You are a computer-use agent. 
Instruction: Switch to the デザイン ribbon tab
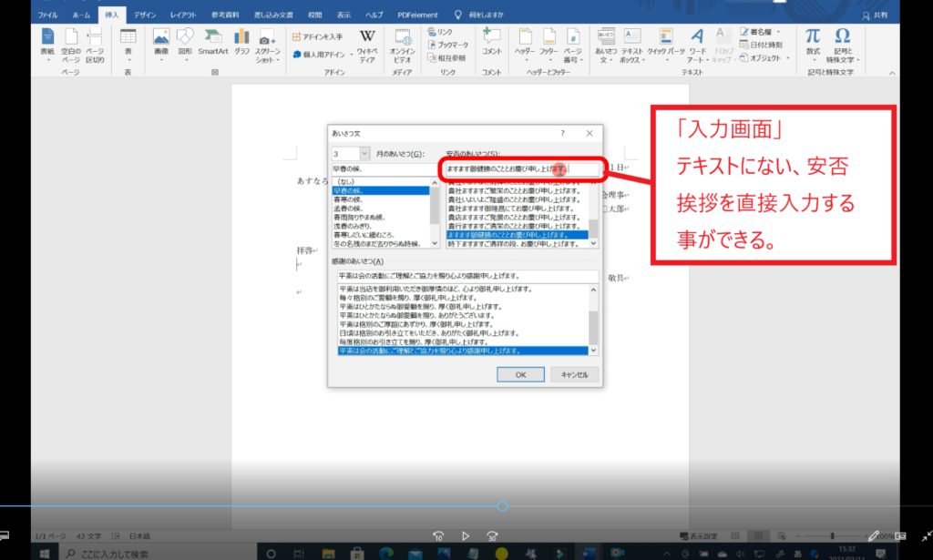click(145, 15)
